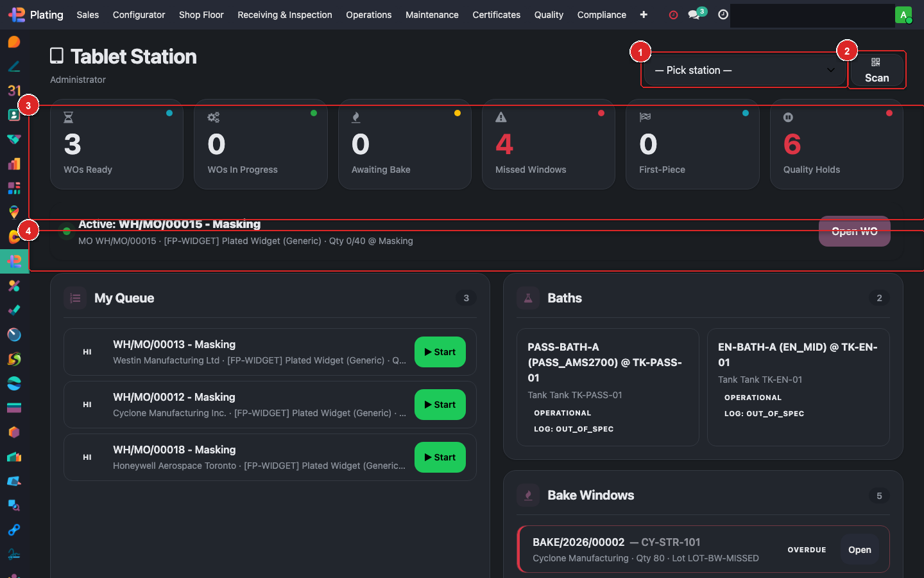Image resolution: width=924 pixels, height=578 pixels.
Task: Click the gears icon on WOs In Progress card
Action: tap(214, 117)
